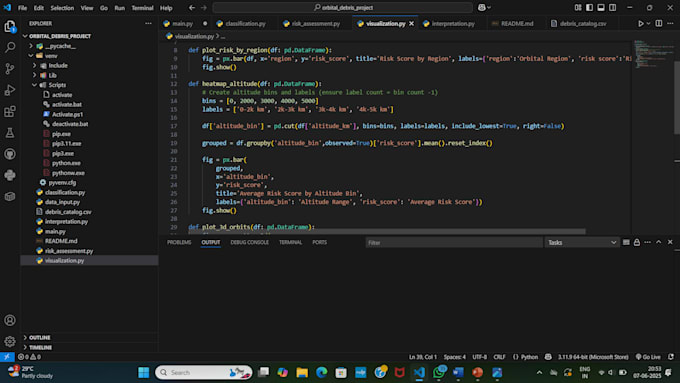Lock the output panel scroll

tap(637, 242)
